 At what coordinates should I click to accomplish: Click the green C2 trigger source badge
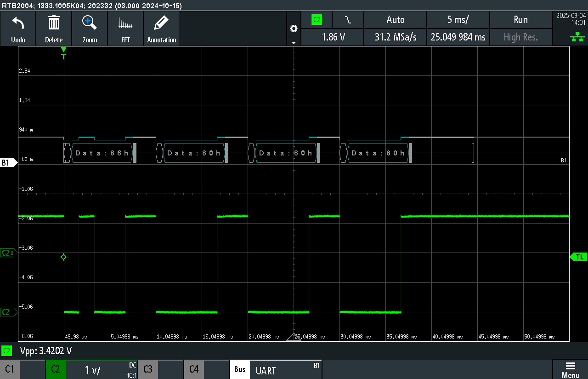coord(317,20)
